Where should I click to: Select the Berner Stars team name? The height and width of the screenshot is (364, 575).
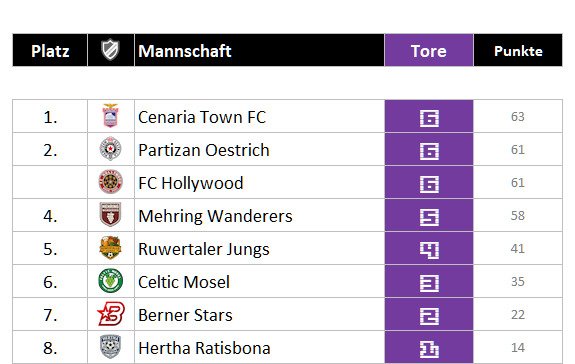click(x=185, y=315)
